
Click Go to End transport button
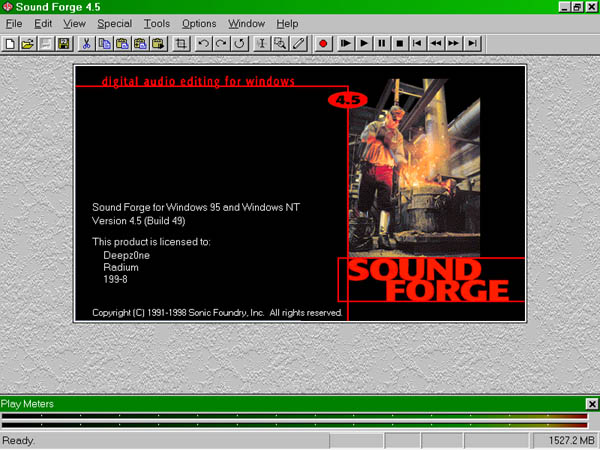pos(473,44)
